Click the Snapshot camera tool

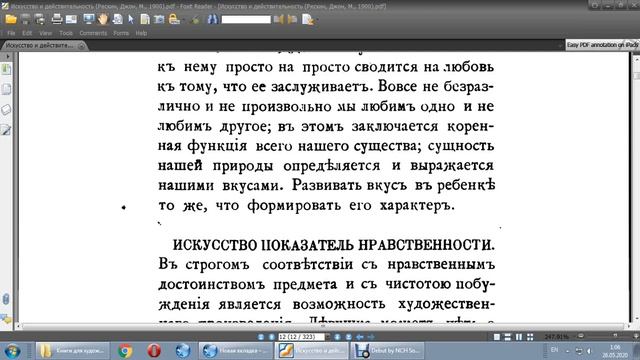159,19
